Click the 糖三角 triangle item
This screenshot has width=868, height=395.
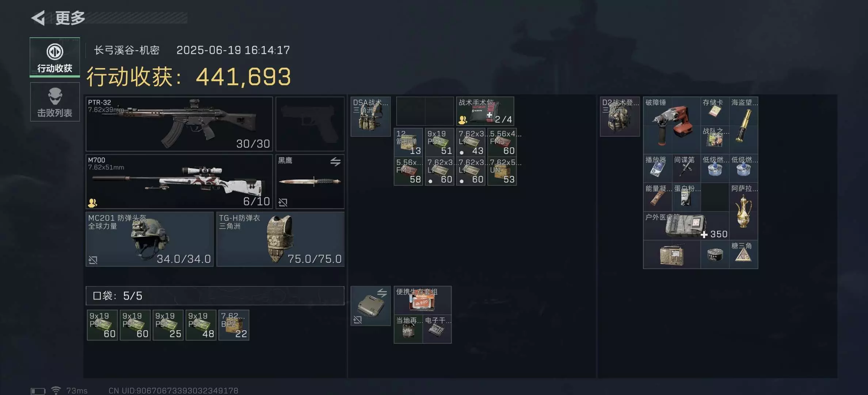(x=744, y=255)
